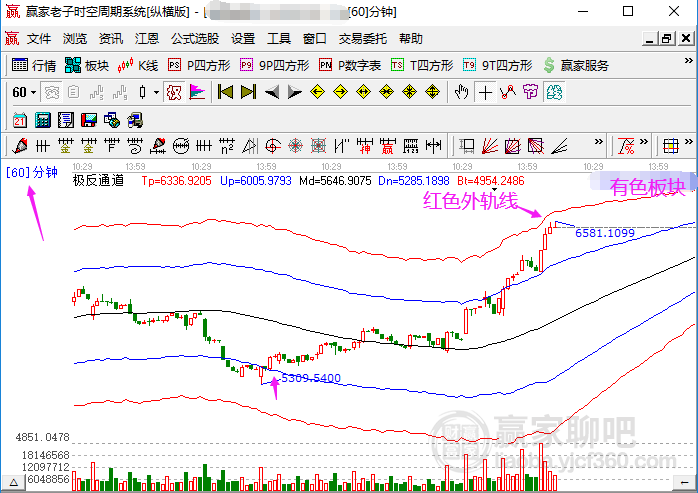Jump to the last bar
Image resolution: width=698 pixels, height=493 pixels.
pyautogui.click(x=248, y=92)
